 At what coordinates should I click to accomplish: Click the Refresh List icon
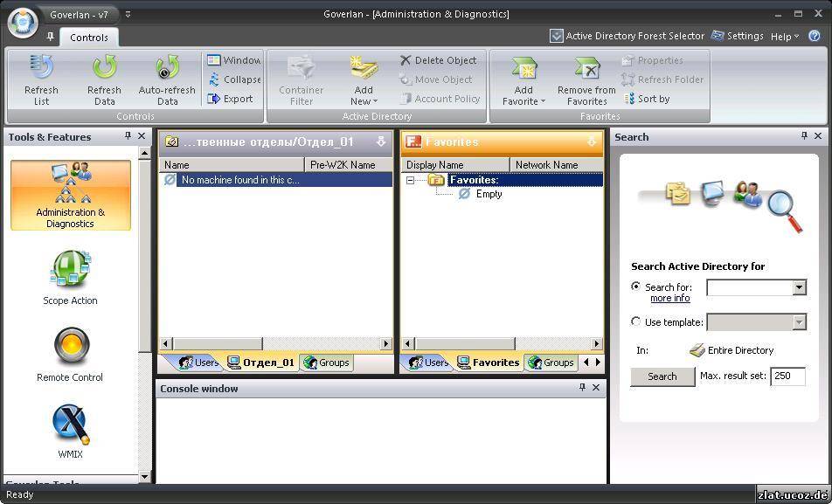(41, 68)
